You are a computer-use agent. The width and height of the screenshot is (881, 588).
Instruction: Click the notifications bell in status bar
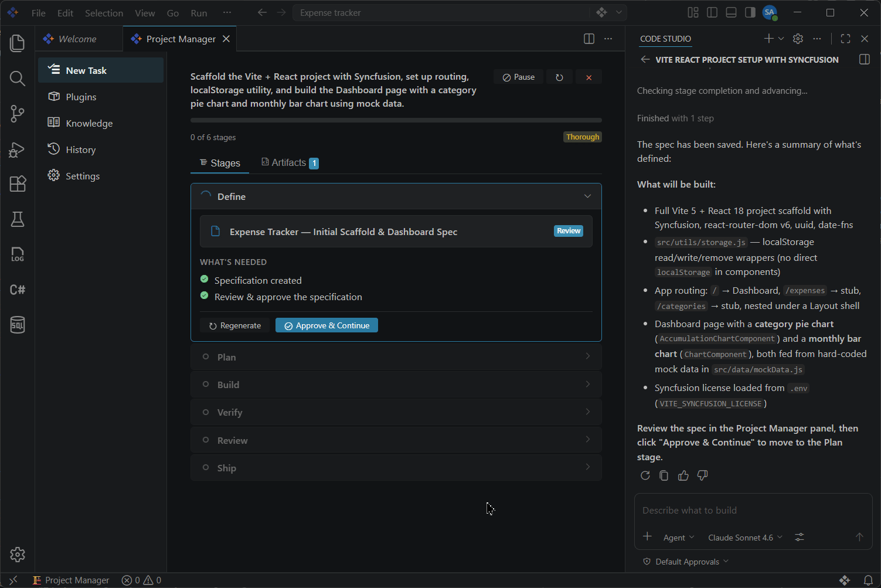pyautogui.click(x=868, y=580)
